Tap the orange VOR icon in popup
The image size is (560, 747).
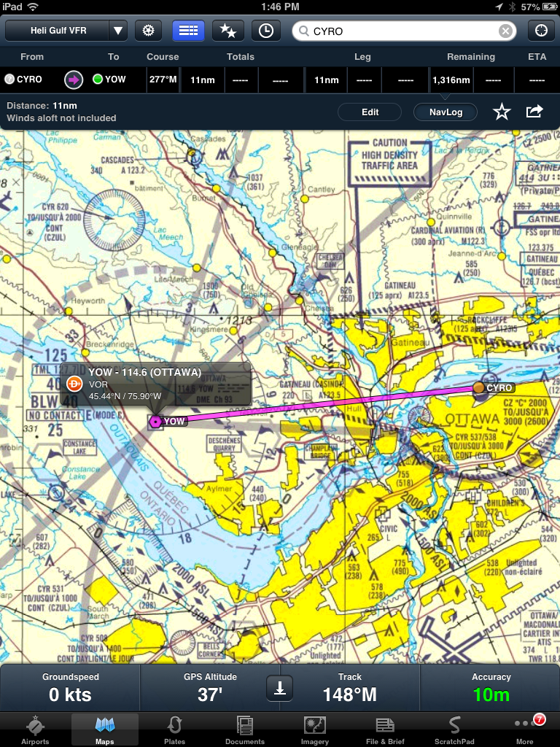(74, 384)
